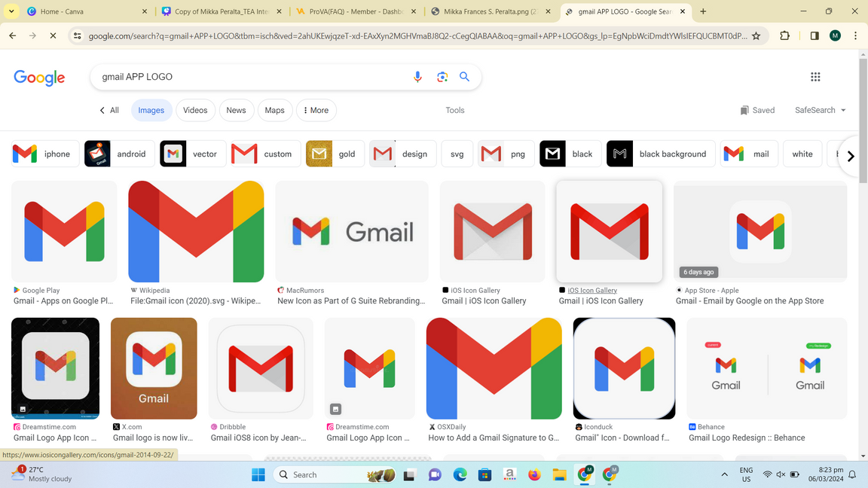Switch to the Maps tab

pos(274,110)
